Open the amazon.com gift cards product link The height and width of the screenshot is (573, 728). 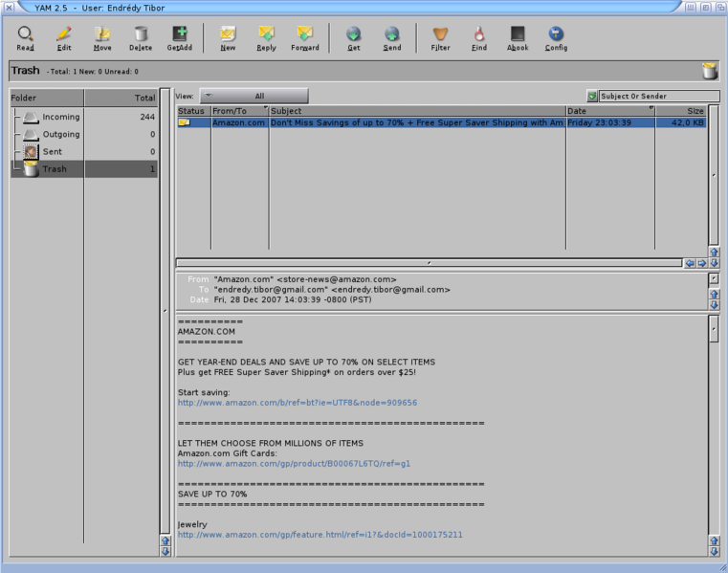(294, 463)
